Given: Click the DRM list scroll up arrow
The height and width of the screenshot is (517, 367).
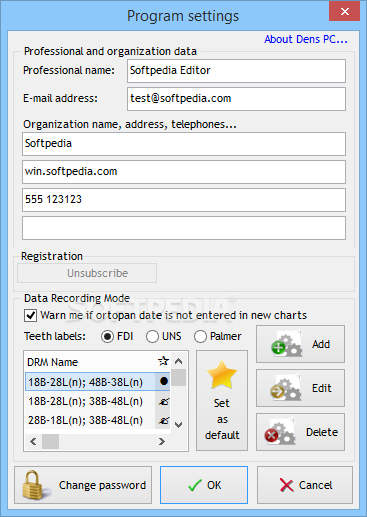Looking at the screenshot, I should pyautogui.click(x=179, y=361).
